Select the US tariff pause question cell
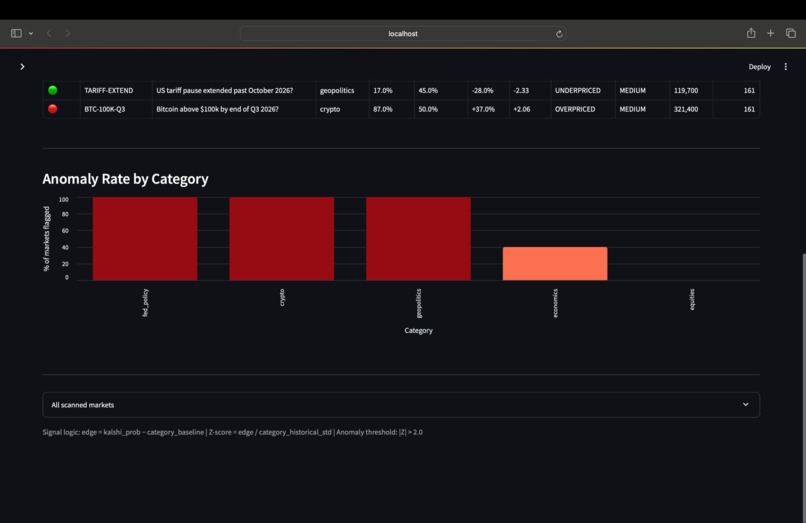Image resolution: width=806 pixels, height=523 pixels. tap(233, 91)
